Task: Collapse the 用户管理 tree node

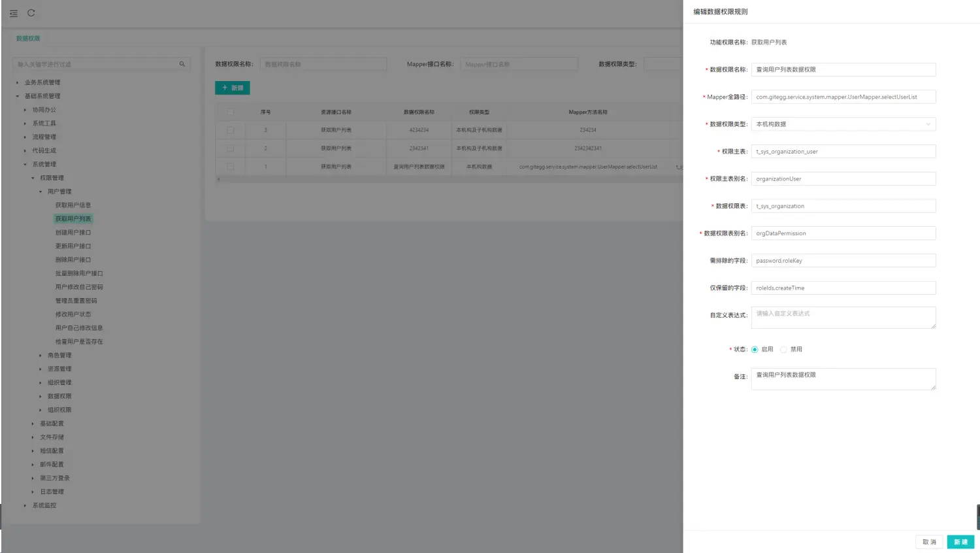Action: click(41, 192)
